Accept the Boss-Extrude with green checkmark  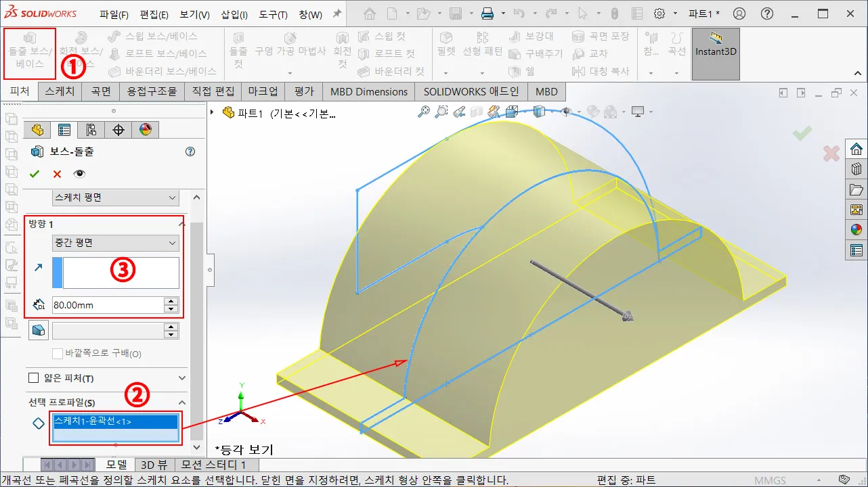click(35, 174)
